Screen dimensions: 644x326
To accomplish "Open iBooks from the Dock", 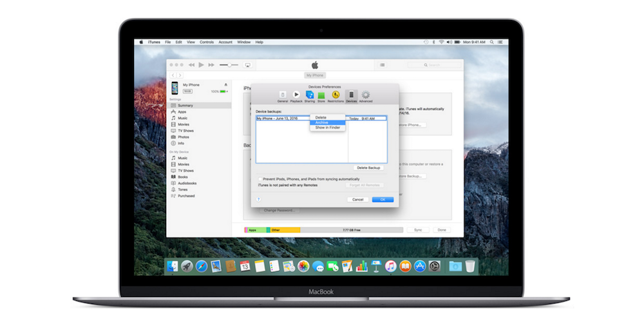I will coord(405,266).
